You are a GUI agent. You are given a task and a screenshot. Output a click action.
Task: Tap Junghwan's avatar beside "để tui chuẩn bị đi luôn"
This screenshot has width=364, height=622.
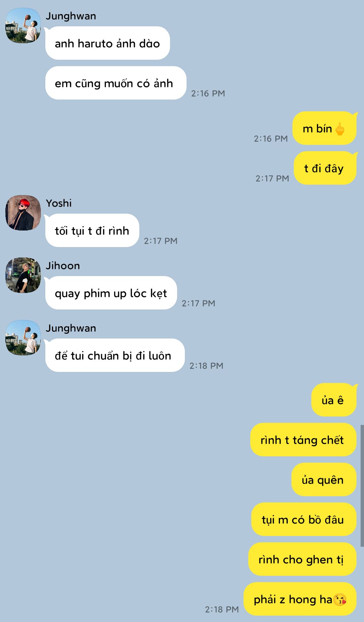(23, 337)
